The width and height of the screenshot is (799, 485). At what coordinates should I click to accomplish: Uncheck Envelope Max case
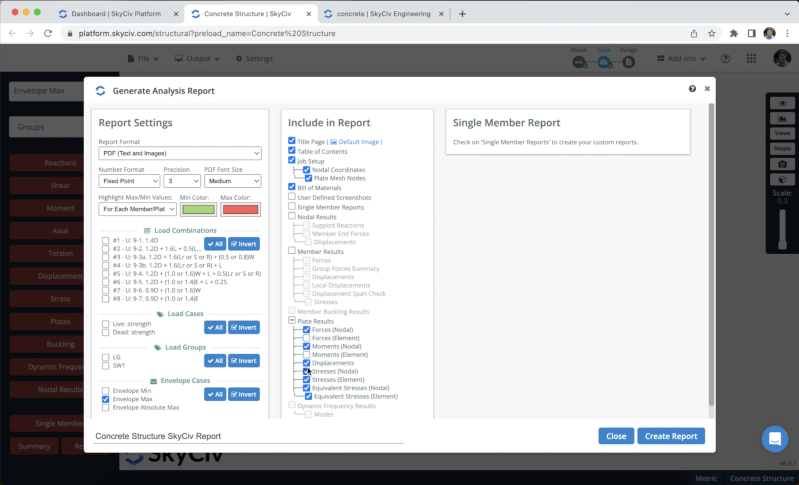105,399
